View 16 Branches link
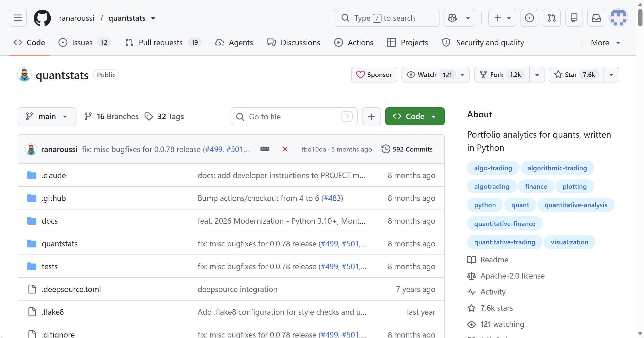This screenshot has width=644, height=338. click(111, 116)
